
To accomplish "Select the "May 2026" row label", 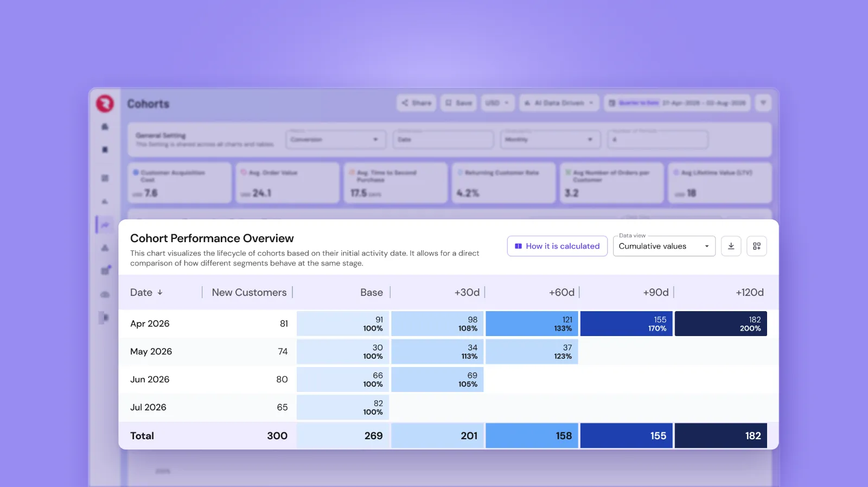I will pyautogui.click(x=151, y=351).
